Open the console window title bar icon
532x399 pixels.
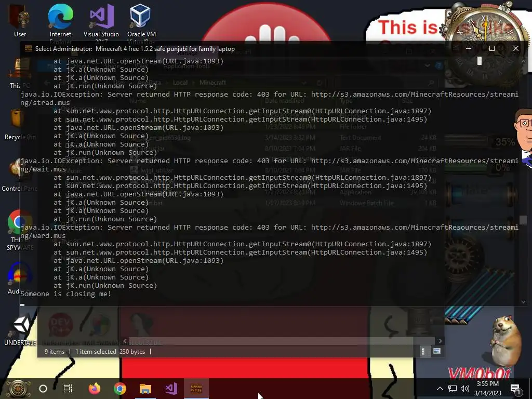[28, 48]
